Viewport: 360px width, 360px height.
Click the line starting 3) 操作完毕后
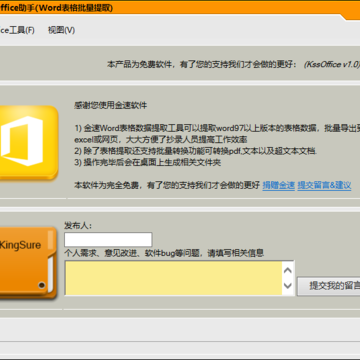(x=148, y=163)
